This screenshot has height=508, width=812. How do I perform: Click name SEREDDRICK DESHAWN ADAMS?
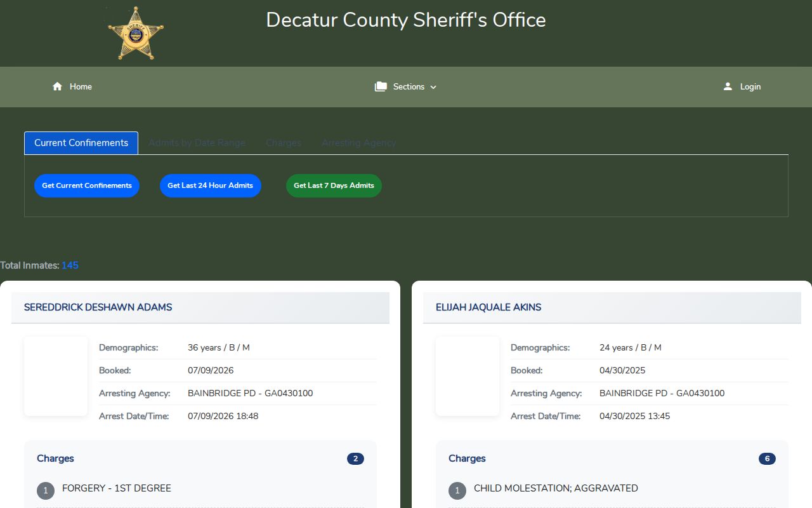(x=98, y=307)
